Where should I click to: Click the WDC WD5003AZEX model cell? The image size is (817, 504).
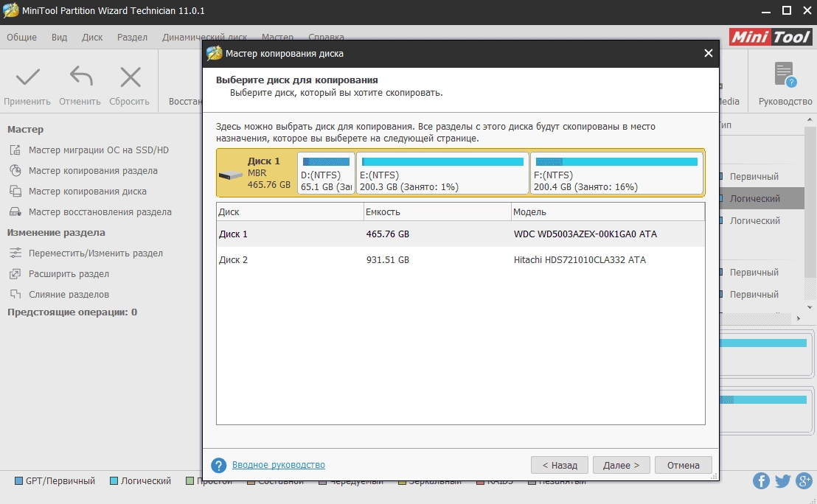click(x=585, y=234)
